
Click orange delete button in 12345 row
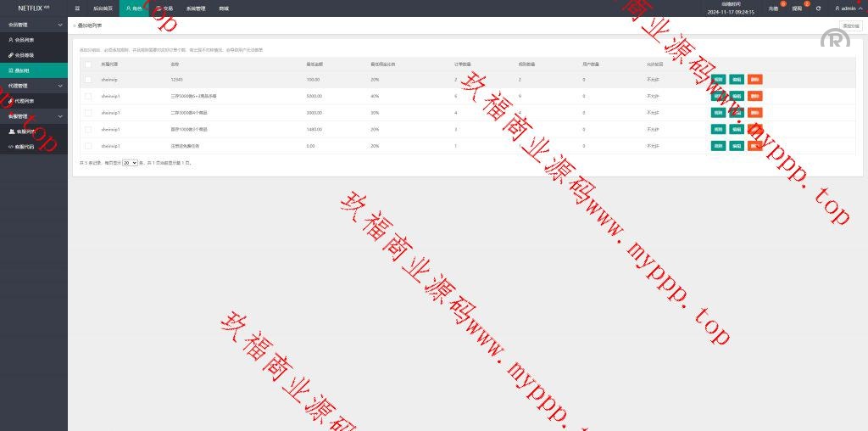755,79
